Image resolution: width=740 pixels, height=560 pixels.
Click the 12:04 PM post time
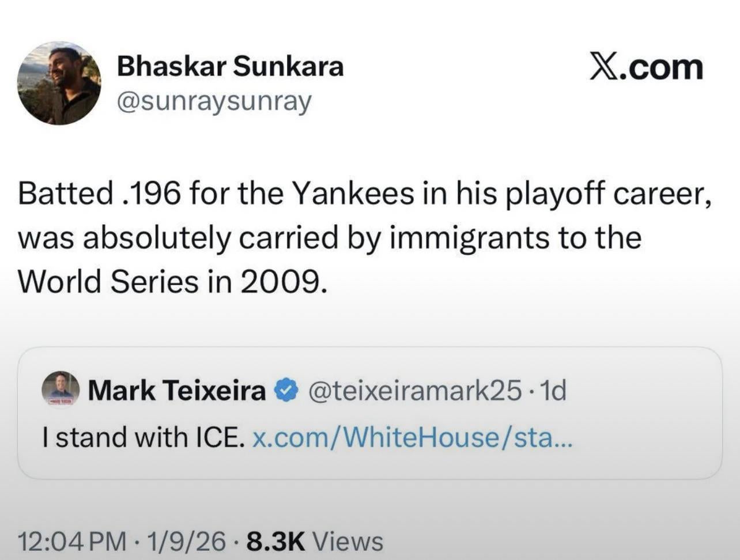(x=72, y=541)
